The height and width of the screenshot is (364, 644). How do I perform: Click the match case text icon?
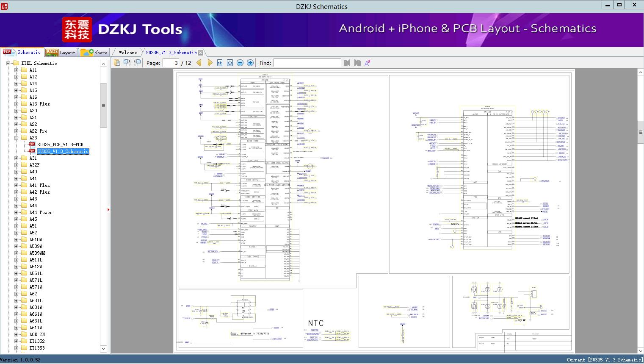[368, 63]
